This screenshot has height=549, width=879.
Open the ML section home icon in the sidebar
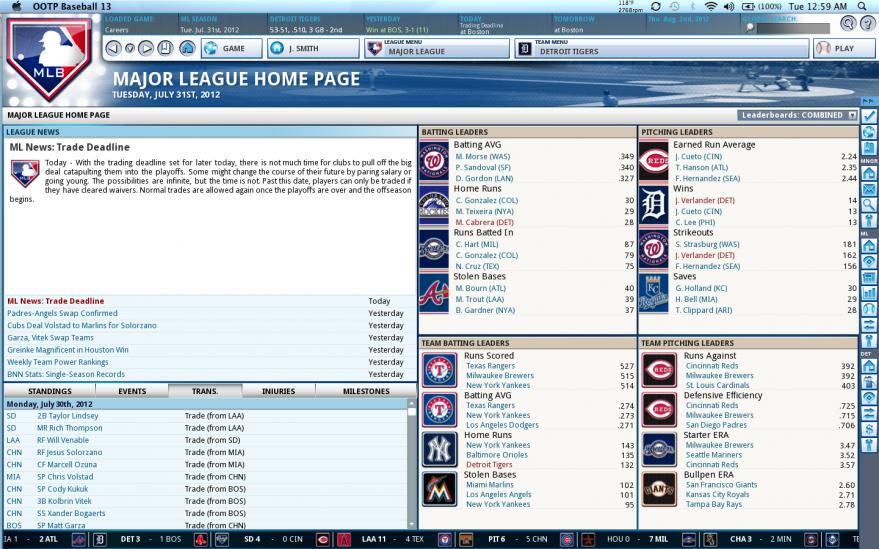pos(868,246)
